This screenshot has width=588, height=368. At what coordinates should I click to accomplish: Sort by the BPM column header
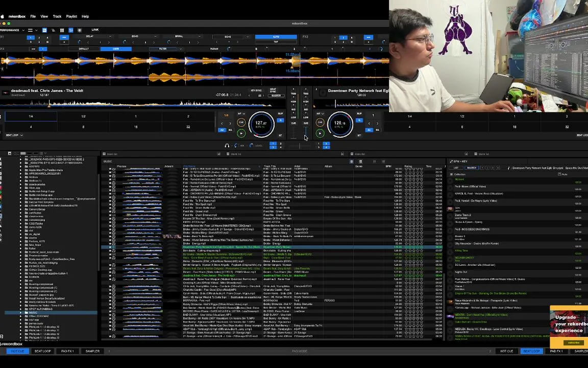tap(388, 166)
